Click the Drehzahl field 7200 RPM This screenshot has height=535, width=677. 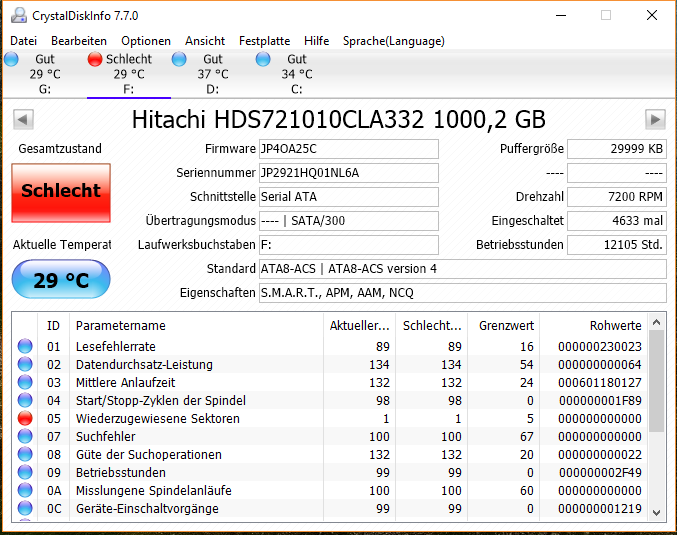tap(617, 197)
